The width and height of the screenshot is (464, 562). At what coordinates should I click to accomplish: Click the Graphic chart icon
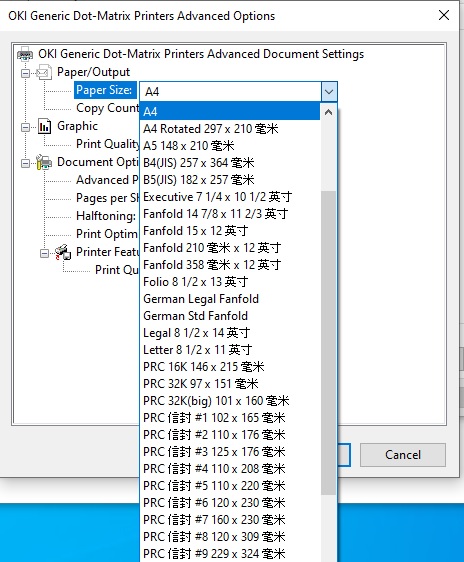point(44,126)
